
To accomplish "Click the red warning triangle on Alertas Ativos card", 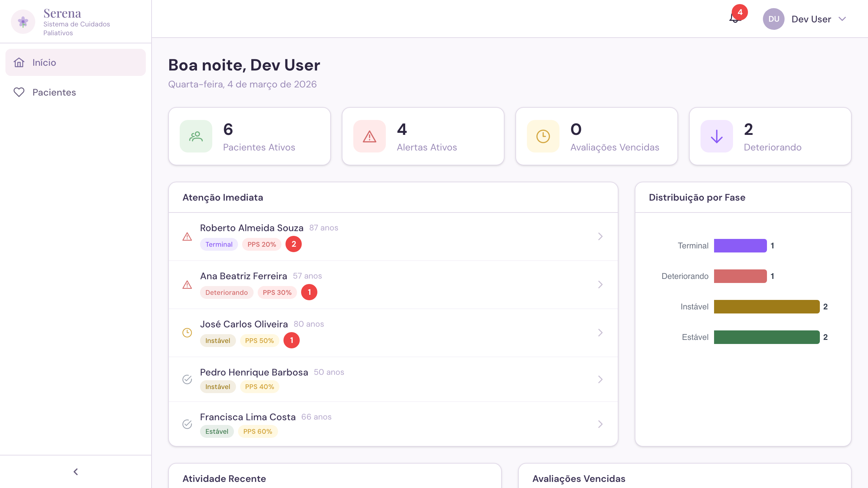I will 369,136.
